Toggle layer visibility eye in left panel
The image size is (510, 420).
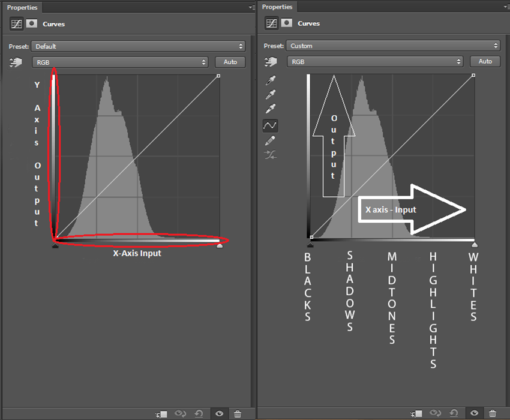click(220, 413)
